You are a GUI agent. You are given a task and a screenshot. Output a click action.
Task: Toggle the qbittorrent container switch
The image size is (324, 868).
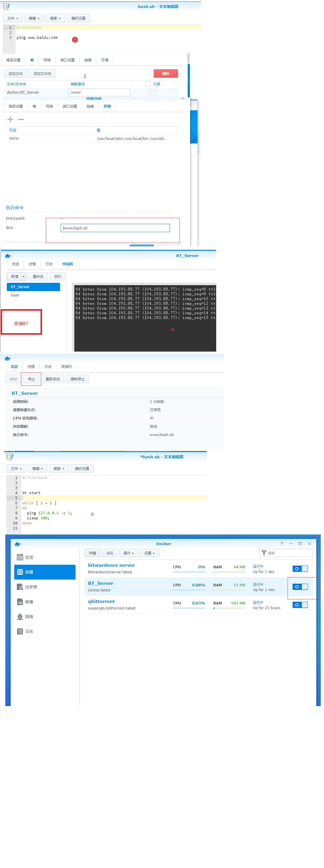click(300, 605)
